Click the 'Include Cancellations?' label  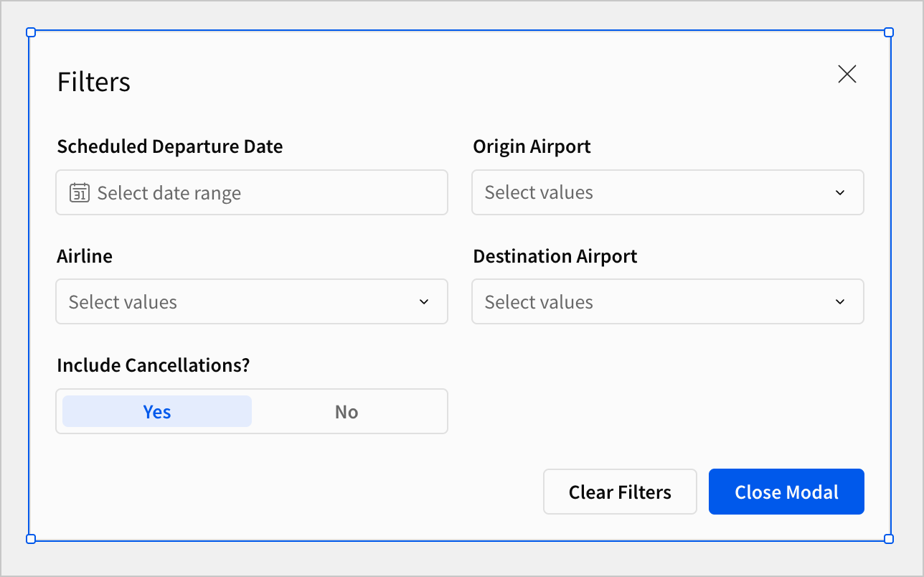coord(154,365)
